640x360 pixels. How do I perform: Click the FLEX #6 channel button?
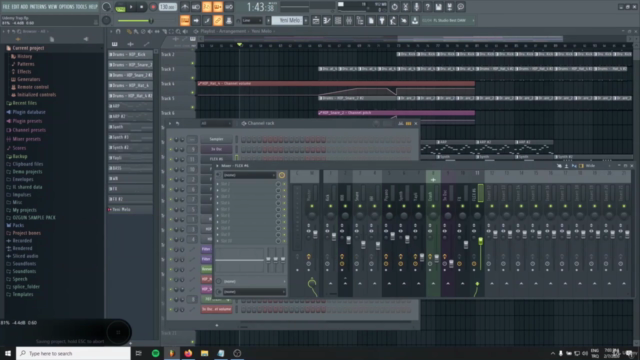[x=216, y=159]
